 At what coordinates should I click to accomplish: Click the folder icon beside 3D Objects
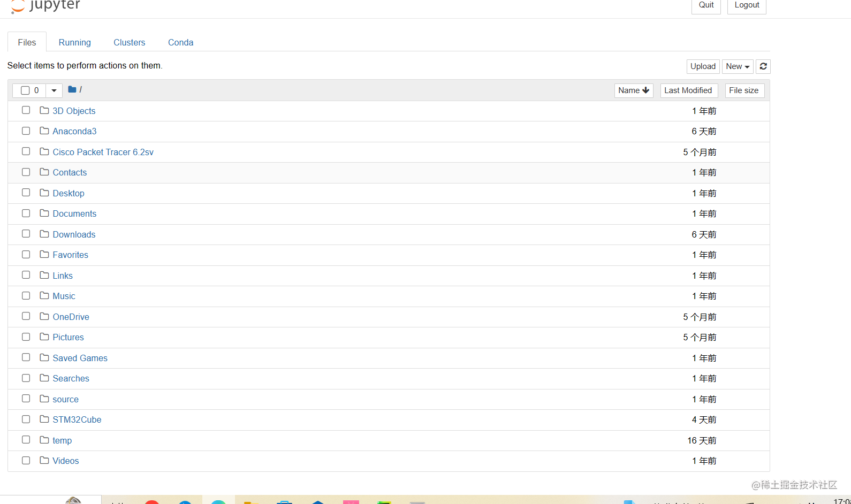click(x=44, y=110)
